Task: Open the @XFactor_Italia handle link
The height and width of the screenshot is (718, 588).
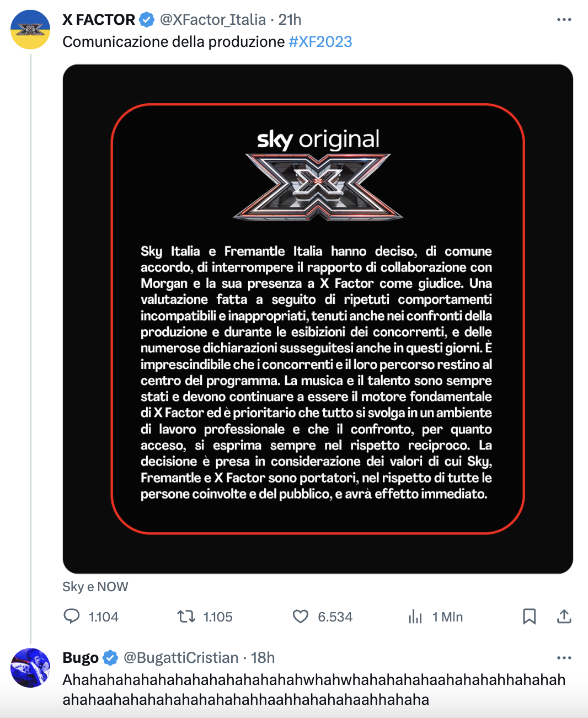Action: [x=213, y=20]
